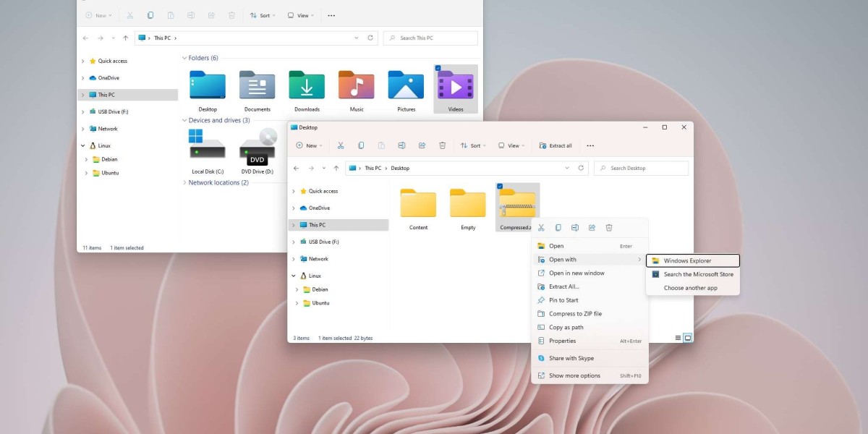Select Choose another app in submenu
This screenshot has height=434, width=868.
[693, 288]
